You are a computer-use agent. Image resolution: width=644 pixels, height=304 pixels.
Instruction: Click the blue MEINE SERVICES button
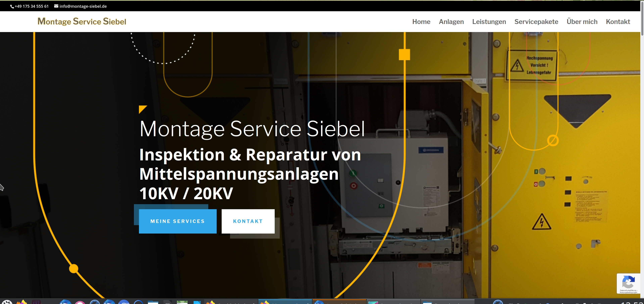click(x=178, y=221)
